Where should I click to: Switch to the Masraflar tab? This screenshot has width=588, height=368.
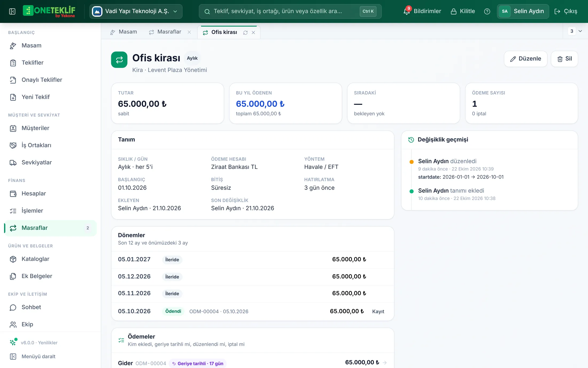click(165, 32)
